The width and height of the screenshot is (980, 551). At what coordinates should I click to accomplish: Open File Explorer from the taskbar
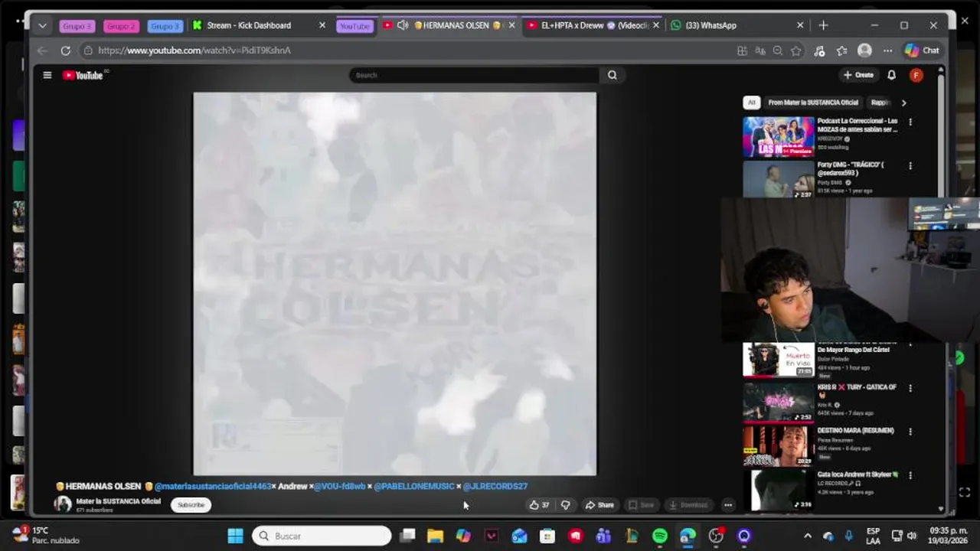[x=435, y=536]
